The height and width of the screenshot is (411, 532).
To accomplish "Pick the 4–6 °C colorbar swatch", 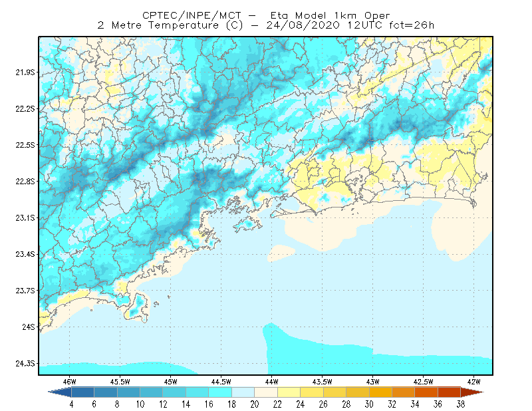I will click(82, 392).
